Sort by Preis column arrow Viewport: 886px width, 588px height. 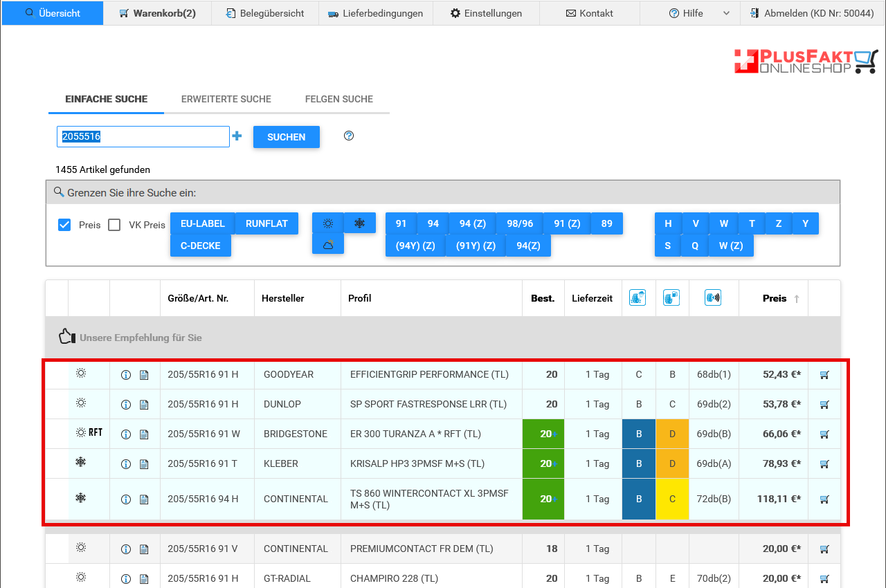point(797,299)
